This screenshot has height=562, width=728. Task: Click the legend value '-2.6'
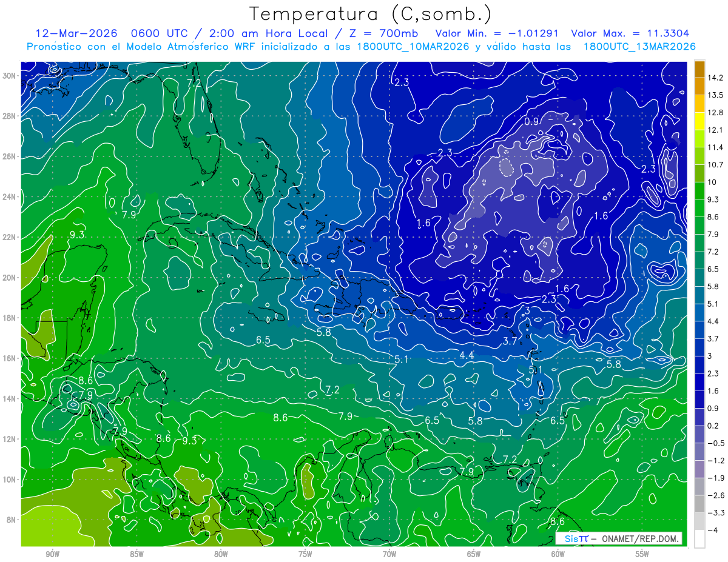point(716,495)
